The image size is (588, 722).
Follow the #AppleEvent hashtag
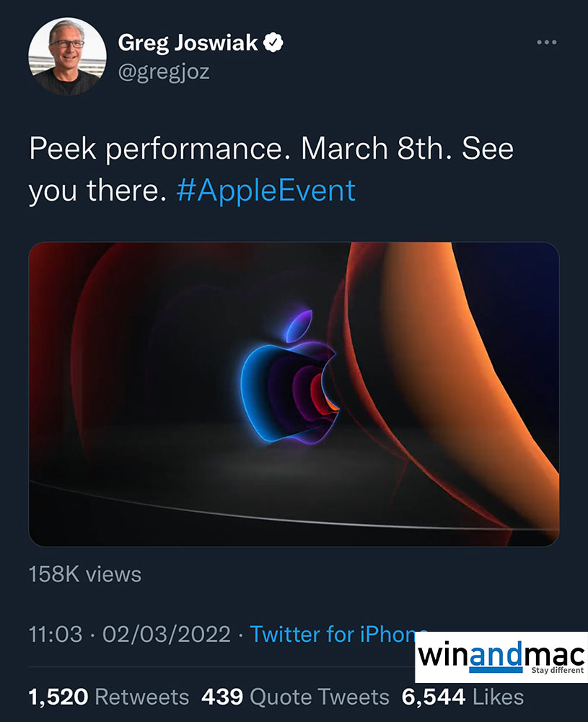point(266,191)
